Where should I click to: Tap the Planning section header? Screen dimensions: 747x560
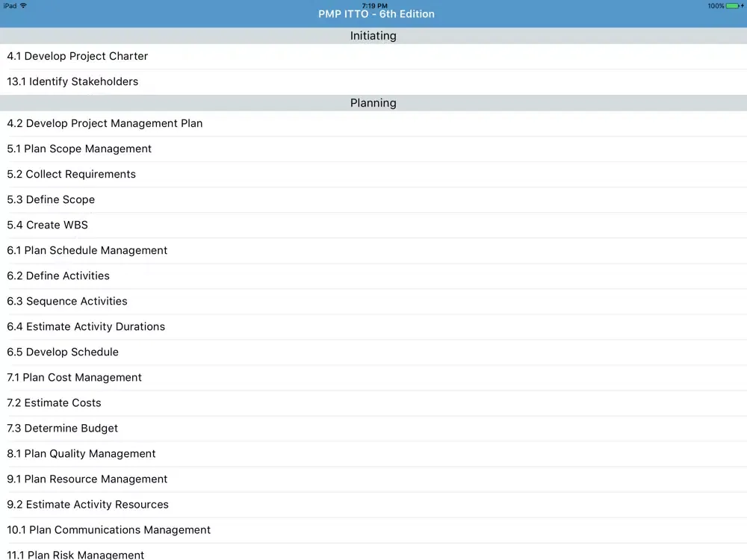tap(373, 103)
